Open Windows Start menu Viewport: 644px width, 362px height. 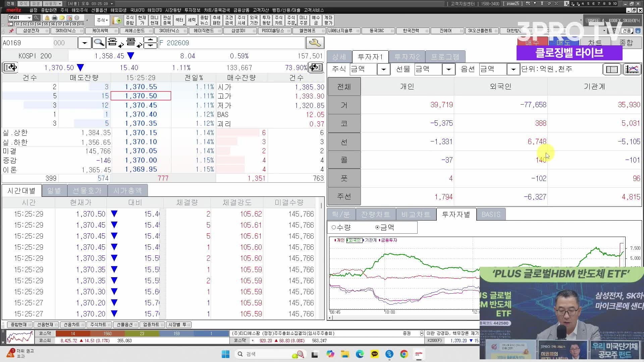226,354
